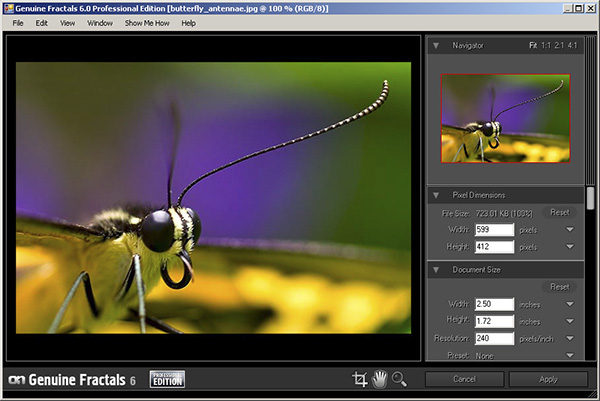Collapse the Pixel Dimensions section
The width and height of the screenshot is (600, 401).
pyautogui.click(x=436, y=194)
